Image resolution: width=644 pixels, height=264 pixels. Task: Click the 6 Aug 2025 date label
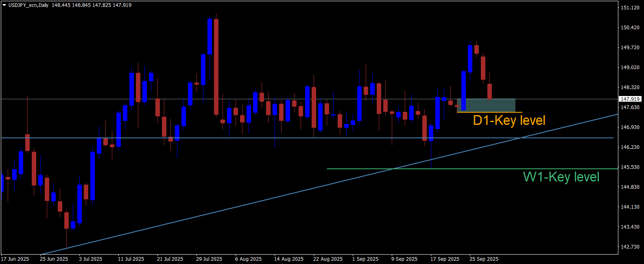pyautogui.click(x=249, y=259)
